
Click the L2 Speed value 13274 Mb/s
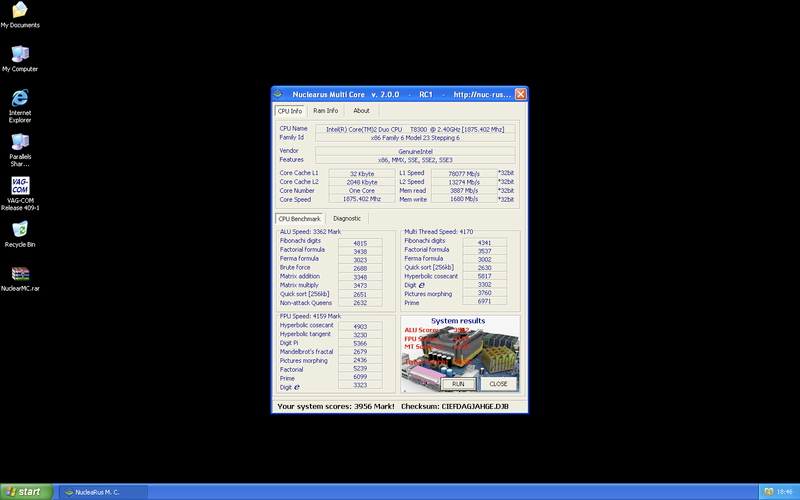click(464, 182)
